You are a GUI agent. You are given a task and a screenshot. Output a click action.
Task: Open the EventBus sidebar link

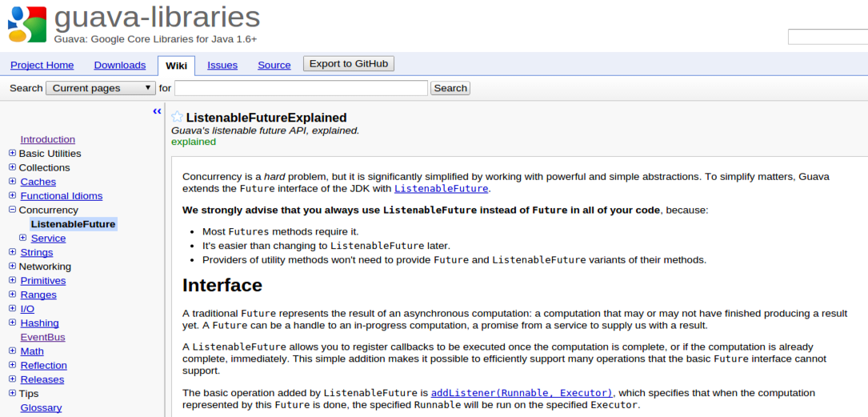click(x=42, y=337)
